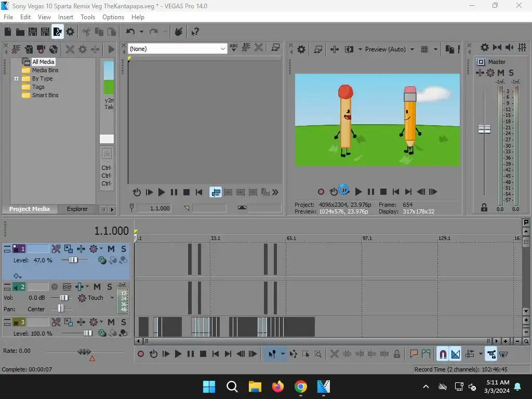Downmix output on Master bus toolbar
The height and width of the screenshot is (399, 532).
pos(497,47)
